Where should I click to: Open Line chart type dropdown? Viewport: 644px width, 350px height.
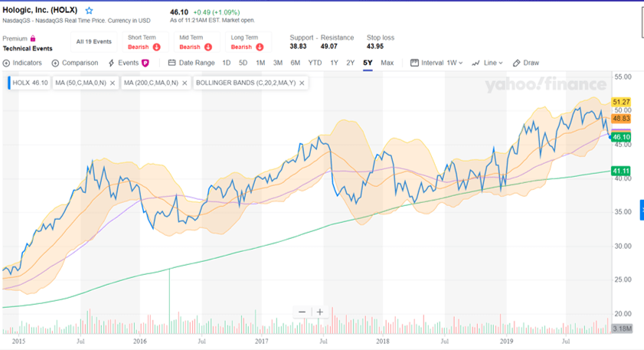(493, 63)
